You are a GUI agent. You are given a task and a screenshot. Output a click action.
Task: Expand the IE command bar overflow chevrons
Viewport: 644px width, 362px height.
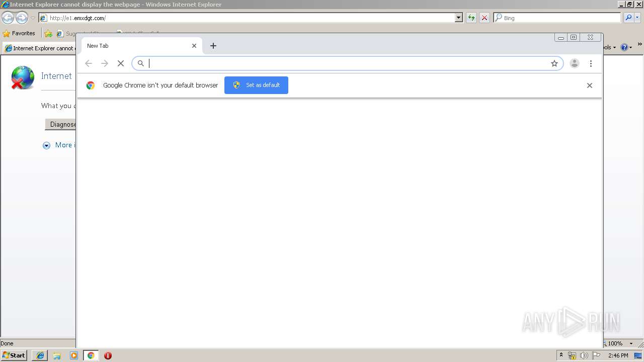tap(640, 45)
